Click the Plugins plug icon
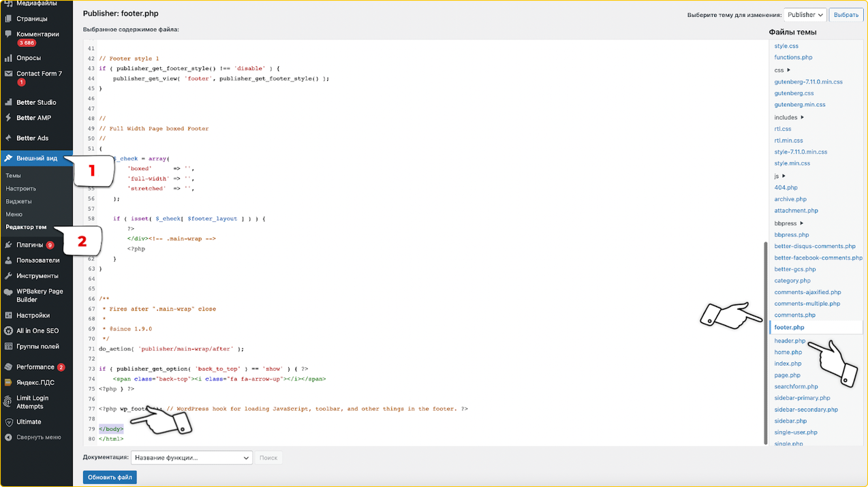868x487 pixels. tap(8, 245)
